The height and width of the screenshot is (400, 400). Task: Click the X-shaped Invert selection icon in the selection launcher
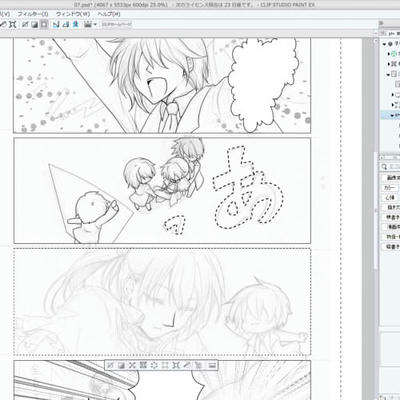pyautogui.click(x=132, y=366)
